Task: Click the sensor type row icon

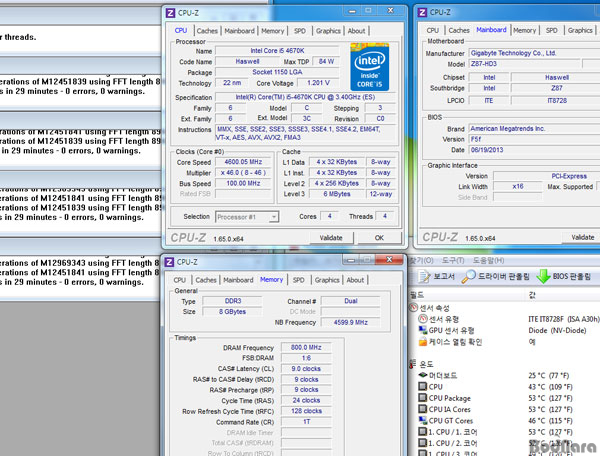Action: coord(422,319)
